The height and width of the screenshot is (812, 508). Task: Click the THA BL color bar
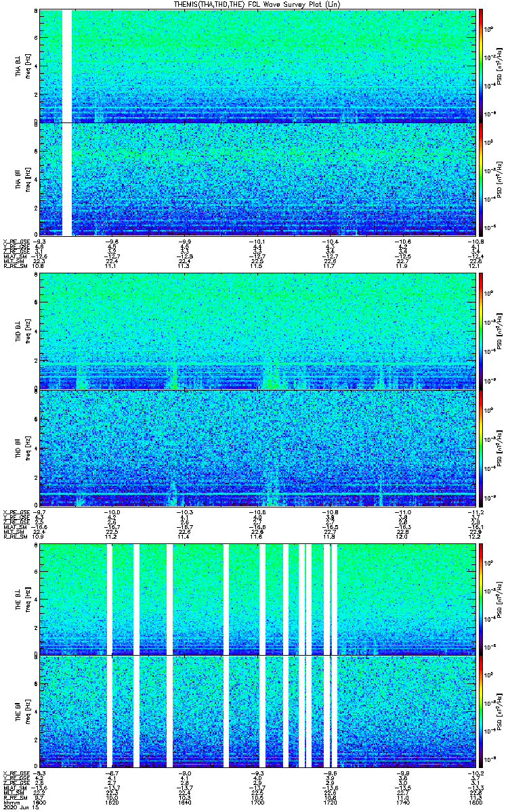point(480,66)
